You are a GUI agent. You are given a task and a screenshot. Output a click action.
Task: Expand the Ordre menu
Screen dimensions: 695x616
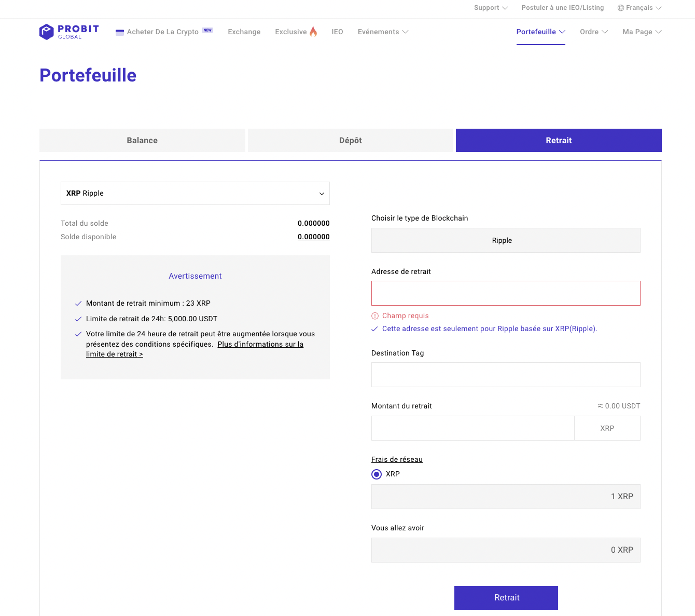coord(594,32)
